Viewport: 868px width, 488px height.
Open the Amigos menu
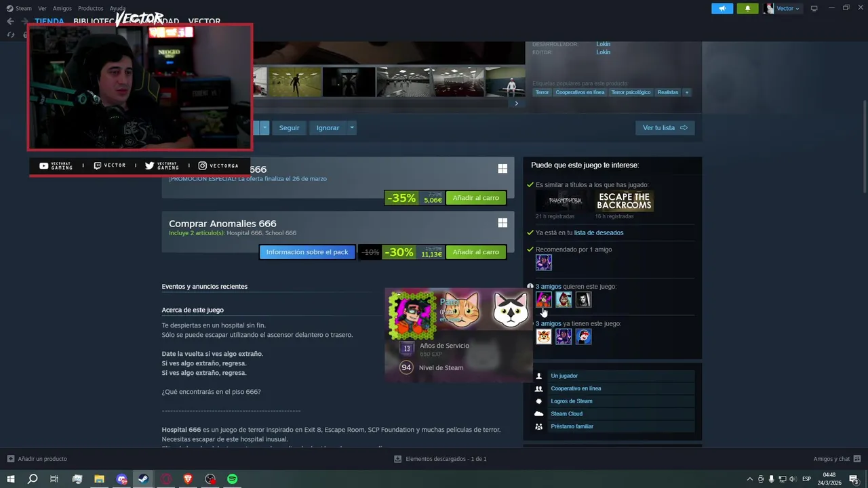62,8
